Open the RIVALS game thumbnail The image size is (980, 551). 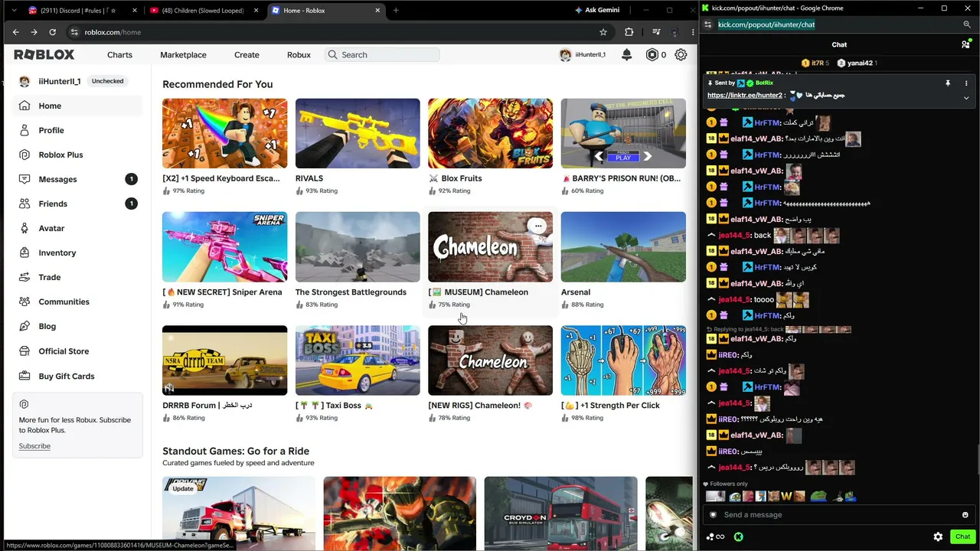[358, 133]
